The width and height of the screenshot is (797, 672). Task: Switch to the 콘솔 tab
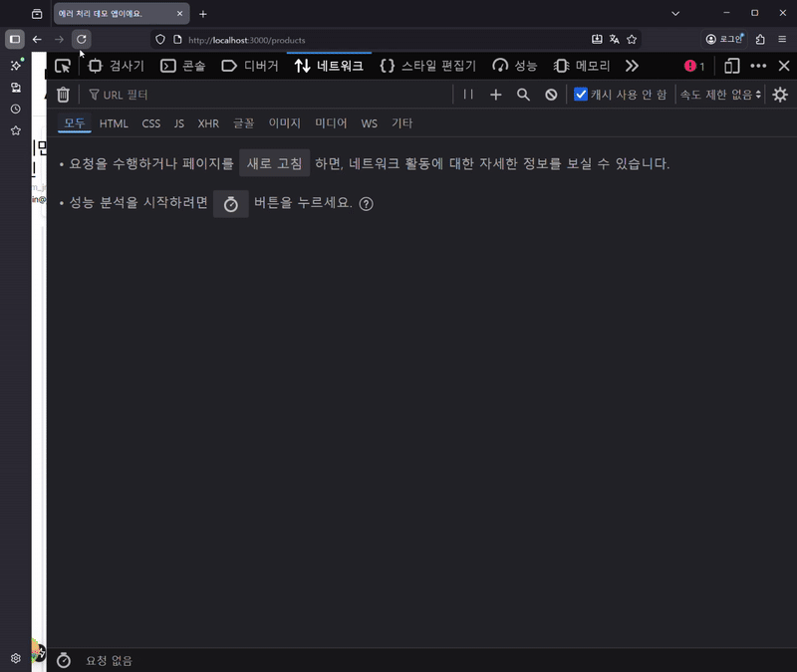[182, 66]
